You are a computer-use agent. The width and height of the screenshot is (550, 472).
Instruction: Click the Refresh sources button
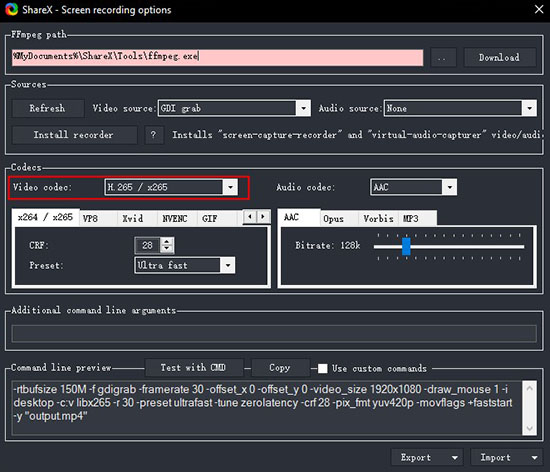(x=48, y=108)
